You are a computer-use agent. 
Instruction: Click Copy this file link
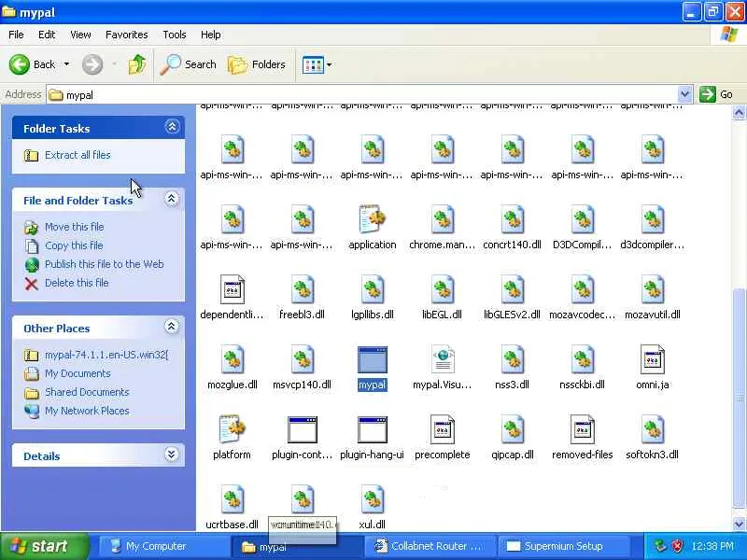[x=74, y=245]
